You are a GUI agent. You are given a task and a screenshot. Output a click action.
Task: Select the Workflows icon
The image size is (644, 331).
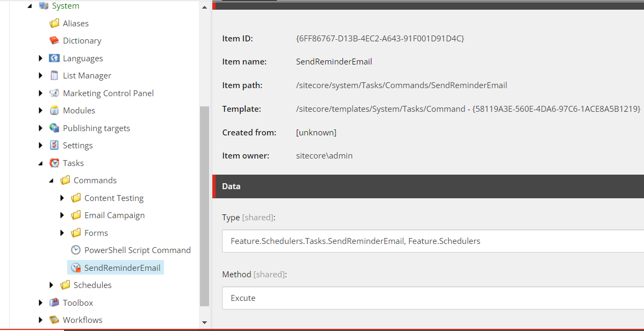pos(54,320)
